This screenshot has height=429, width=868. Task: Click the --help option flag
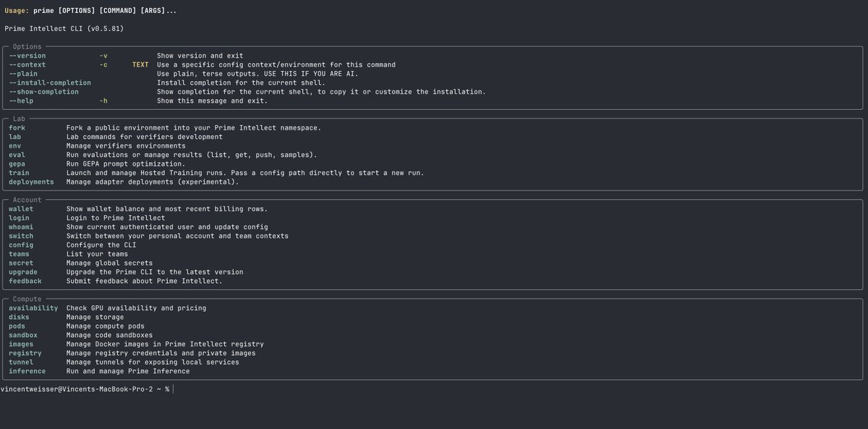21,101
